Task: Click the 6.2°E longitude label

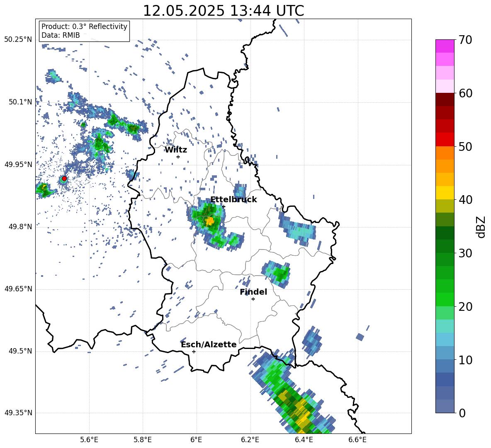Action: (250, 440)
